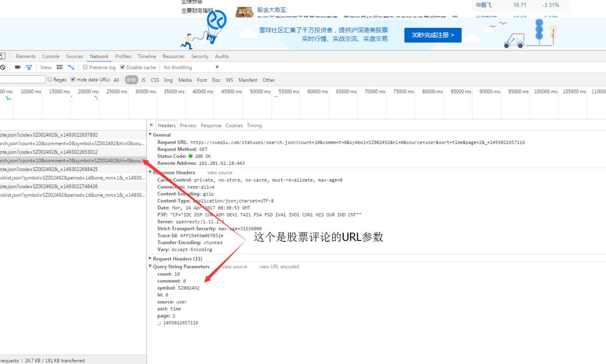Screen dimensions: 606x364
Task: Toggle the device toolbar icon
Action: (2, 56)
